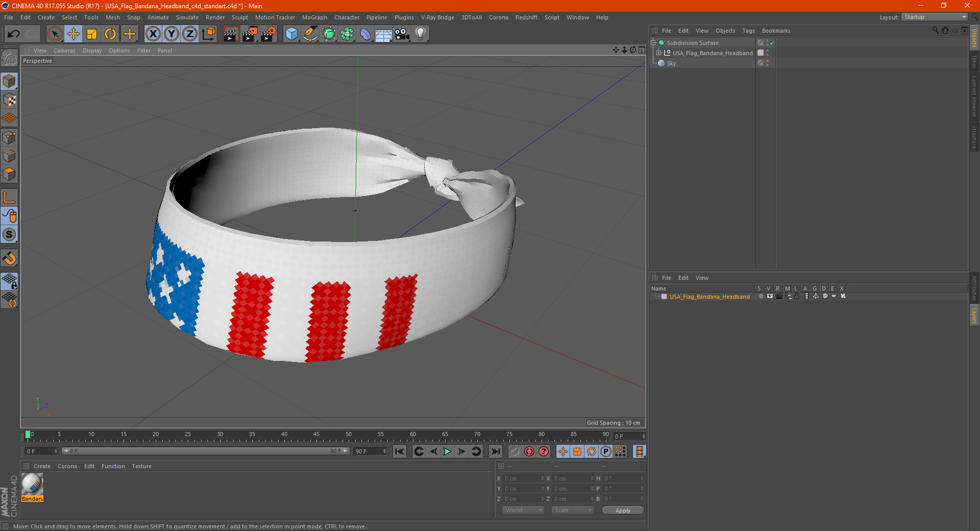Image resolution: width=980 pixels, height=531 pixels.
Task: Click layer color swatch in Layer Manager
Action: pyautogui.click(x=664, y=297)
